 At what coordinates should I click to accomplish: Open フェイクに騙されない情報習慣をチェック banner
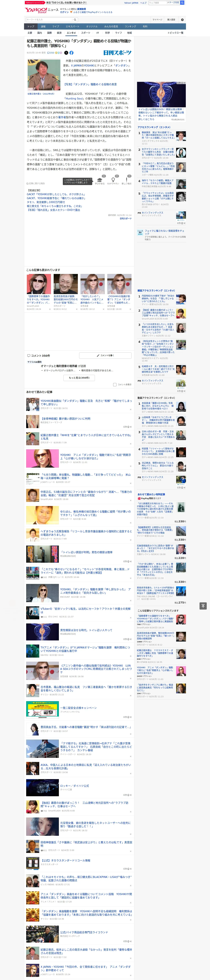tap(162, 235)
